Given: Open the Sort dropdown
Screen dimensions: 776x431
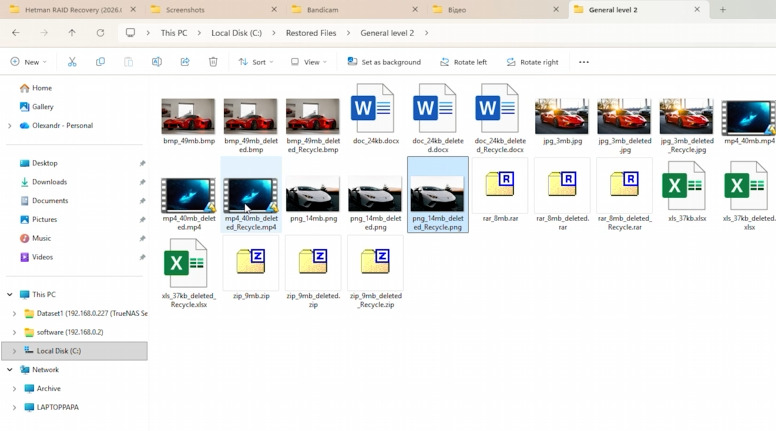Looking at the screenshot, I should click(256, 62).
